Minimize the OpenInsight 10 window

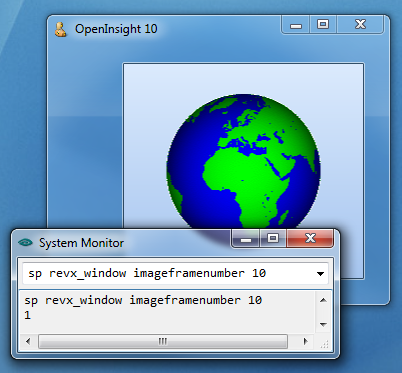[x=296, y=25]
